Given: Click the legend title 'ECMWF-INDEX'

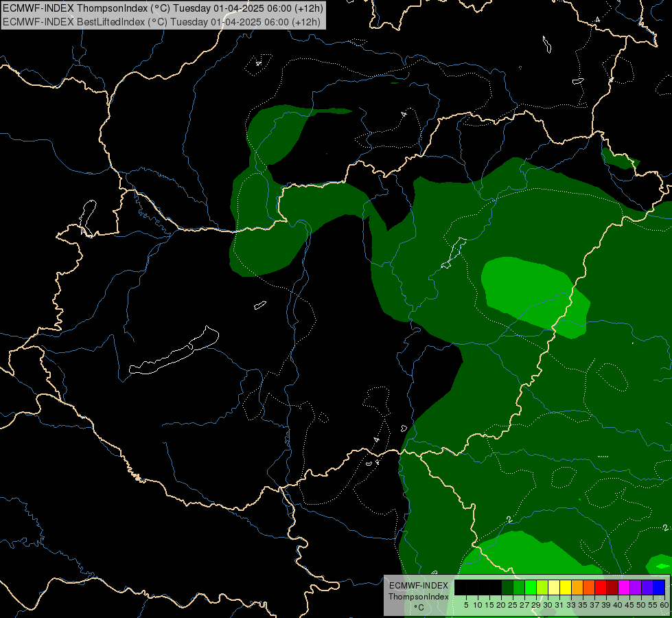Looking at the screenshot, I should [419, 586].
